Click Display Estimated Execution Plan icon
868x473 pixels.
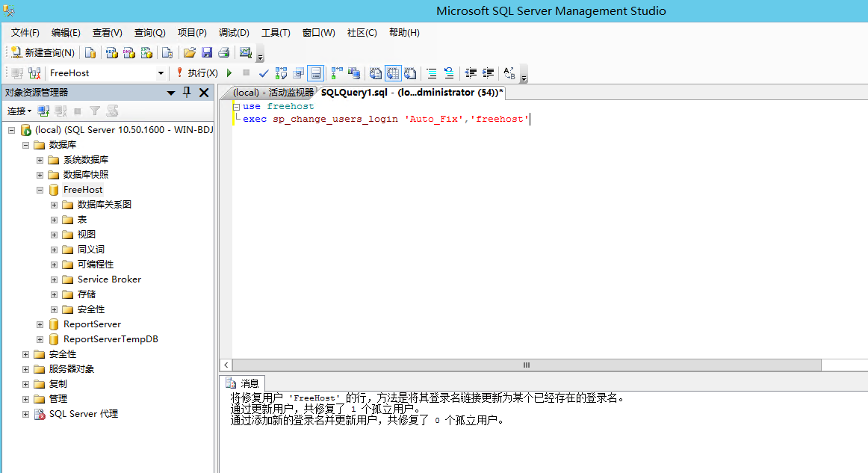pos(281,73)
